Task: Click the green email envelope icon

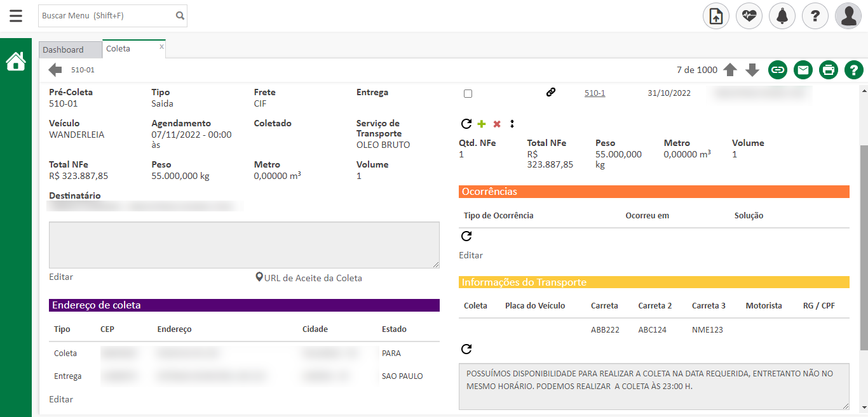Action: click(x=803, y=70)
